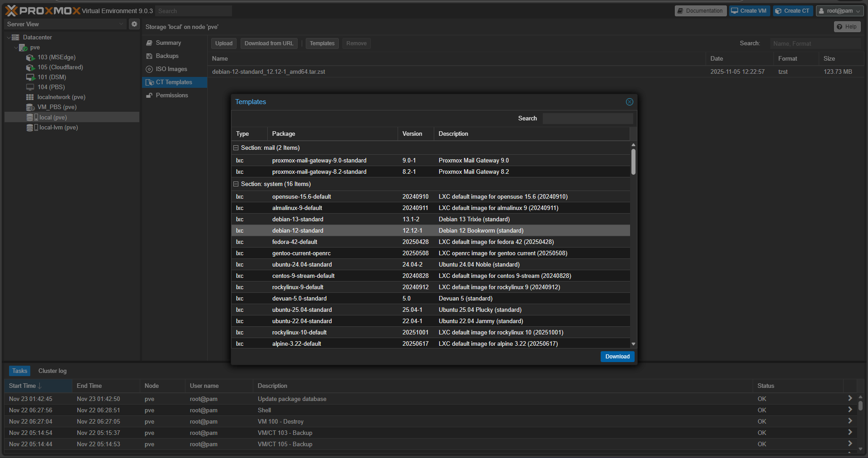The height and width of the screenshot is (458, 868).
Task: Click the pve node icon
Action: click(23, 48)
